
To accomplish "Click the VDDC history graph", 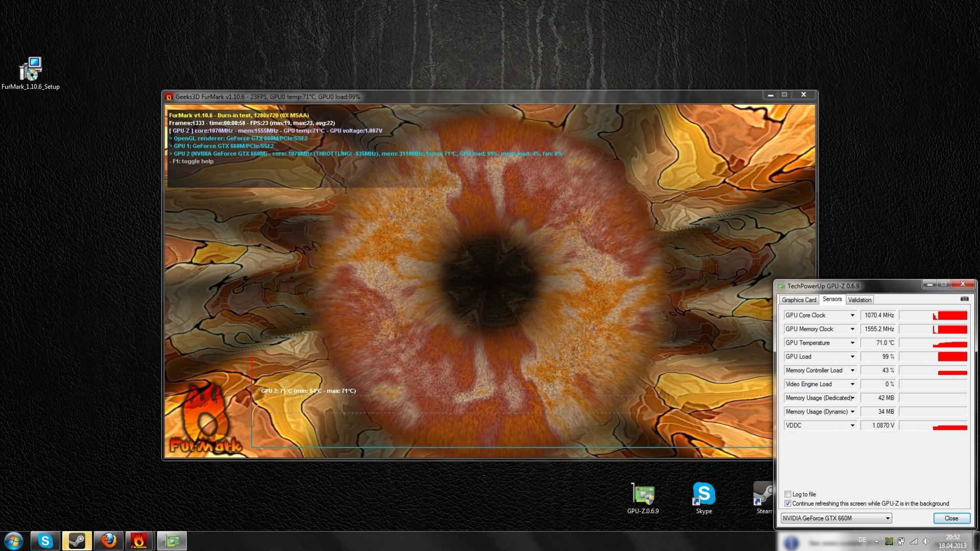I will pyautogui.click(x=933, y=426).
